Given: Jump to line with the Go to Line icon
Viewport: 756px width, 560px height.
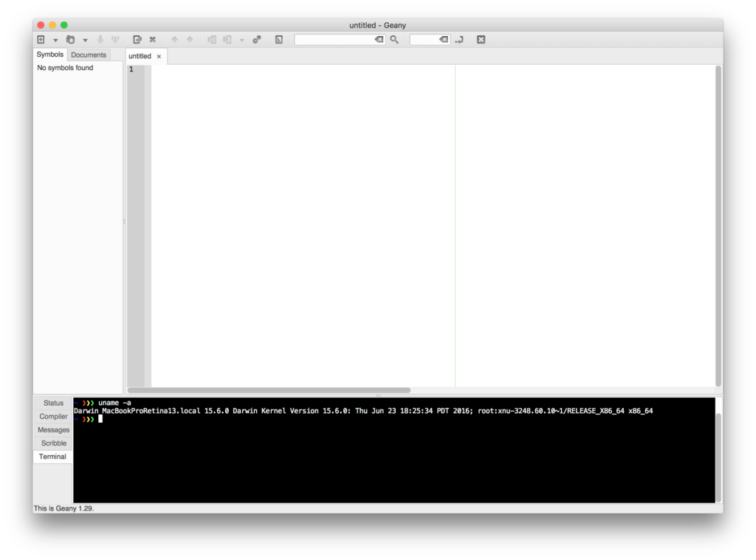Looking at the screenshot, I should pyautogui.click(x=459, y=39).
